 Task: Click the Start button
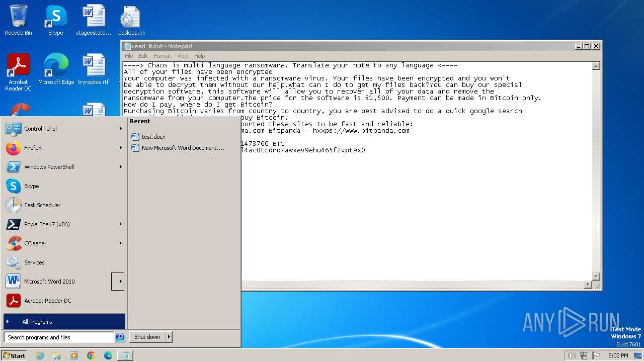14,355
